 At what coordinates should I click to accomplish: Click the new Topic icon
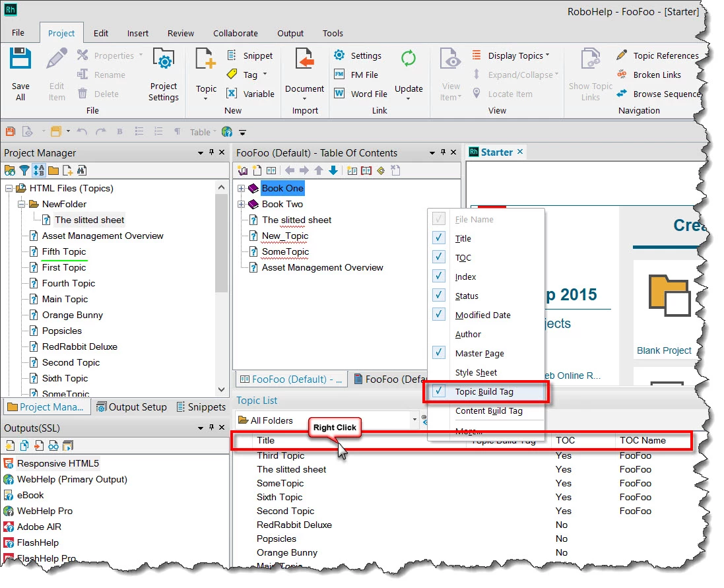pos(205,59)
